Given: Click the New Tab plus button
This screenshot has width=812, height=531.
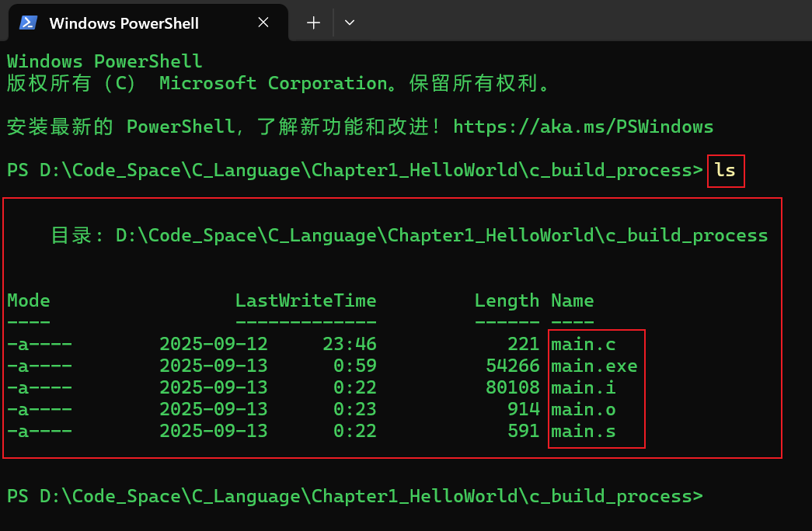Looking at the screenshot, I should pyautogui.click(x=312, y=23).
